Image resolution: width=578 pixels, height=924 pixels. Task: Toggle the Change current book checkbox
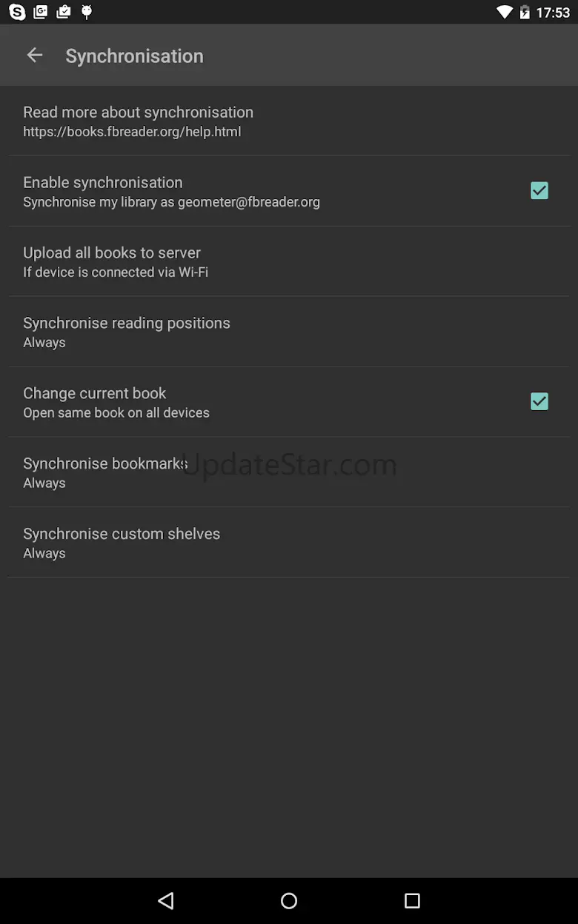coord(539,401)
